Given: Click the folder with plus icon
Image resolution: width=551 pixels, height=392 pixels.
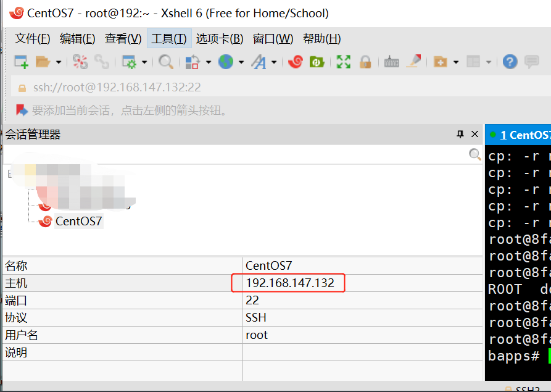Looking at the screenshot, I should pyautogui.click(x=441, y=62).
